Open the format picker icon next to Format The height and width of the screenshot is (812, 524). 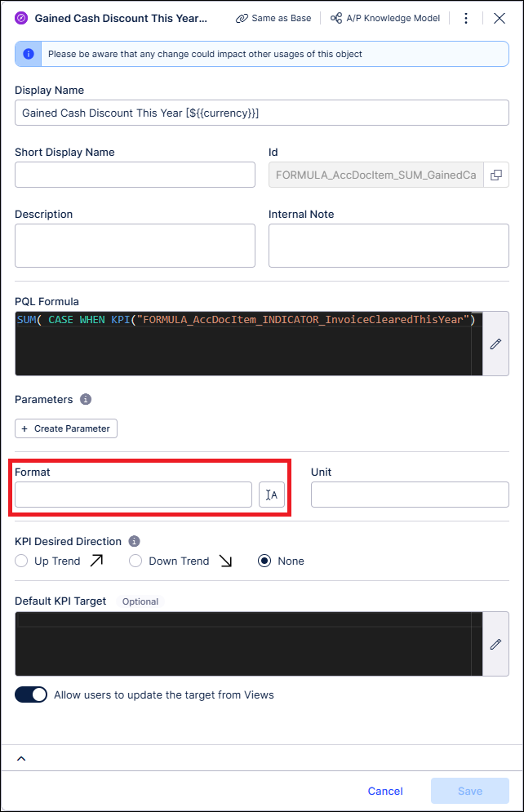[x=272, y=495]
